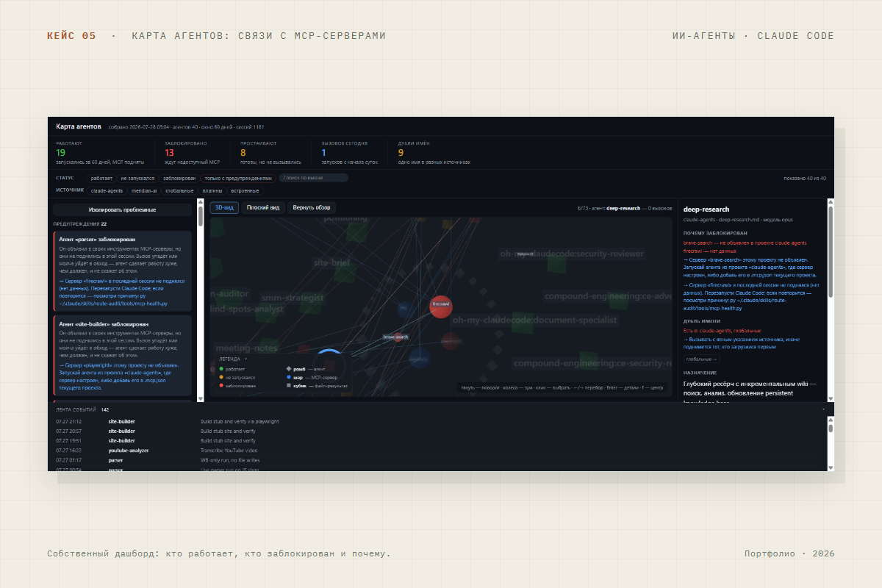Click the 'Вернуть обзор' button
The width and height of the screenshot is (882, 588).
click(312, 208)
